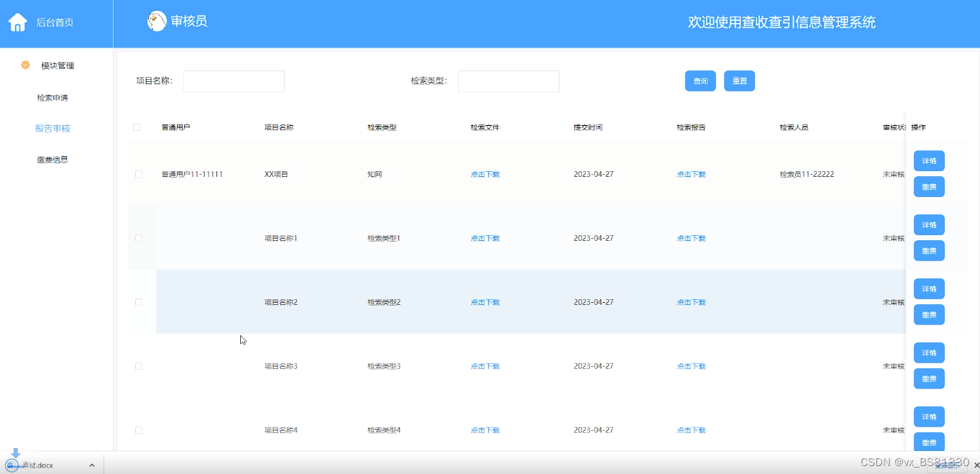The height and width of the screenshot is (474, 980).
Task: Click 缴费 for 项目名称3 row
Action: 929,379
